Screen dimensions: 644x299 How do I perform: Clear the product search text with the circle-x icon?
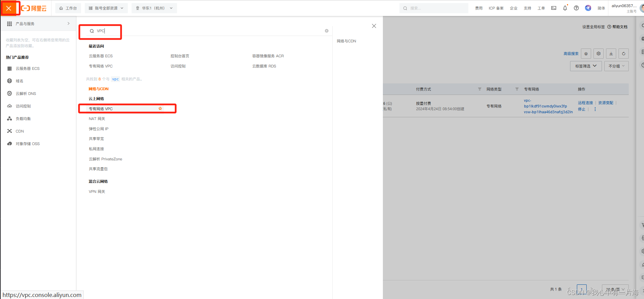coord(327,31)
